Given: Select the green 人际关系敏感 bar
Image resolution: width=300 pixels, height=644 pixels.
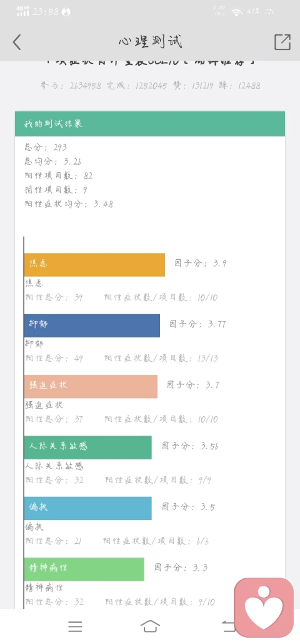Looking at the screenshot, I should tap(88, 447).
